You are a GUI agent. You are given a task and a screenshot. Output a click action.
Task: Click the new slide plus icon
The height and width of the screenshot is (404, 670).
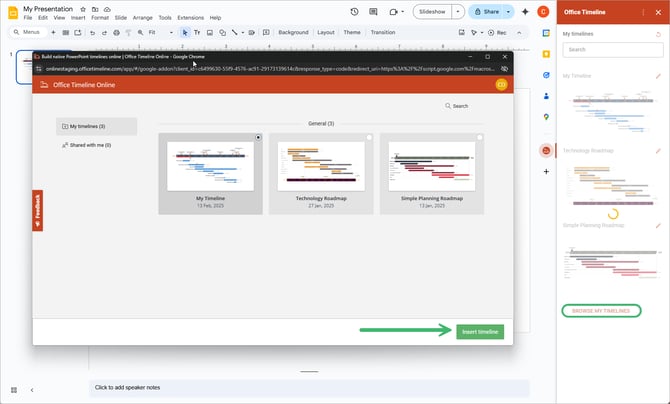(x=53, y=32)
